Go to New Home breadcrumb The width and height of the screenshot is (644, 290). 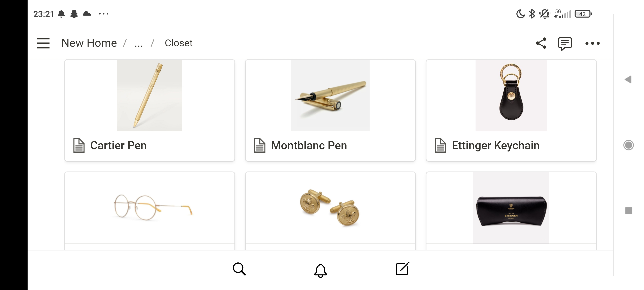tap(89, 43)
